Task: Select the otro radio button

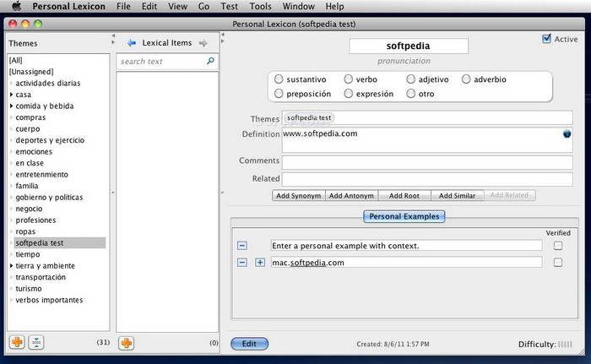Action: tap(411, 93)
